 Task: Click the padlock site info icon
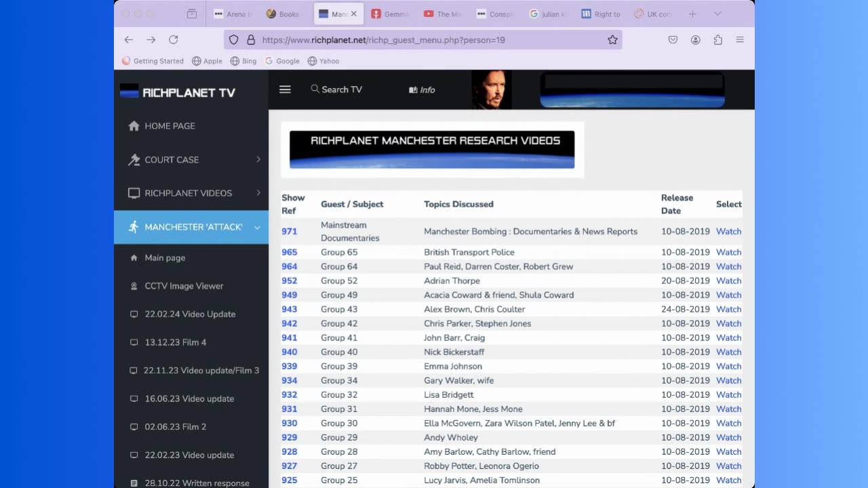(x=251, y=40)
